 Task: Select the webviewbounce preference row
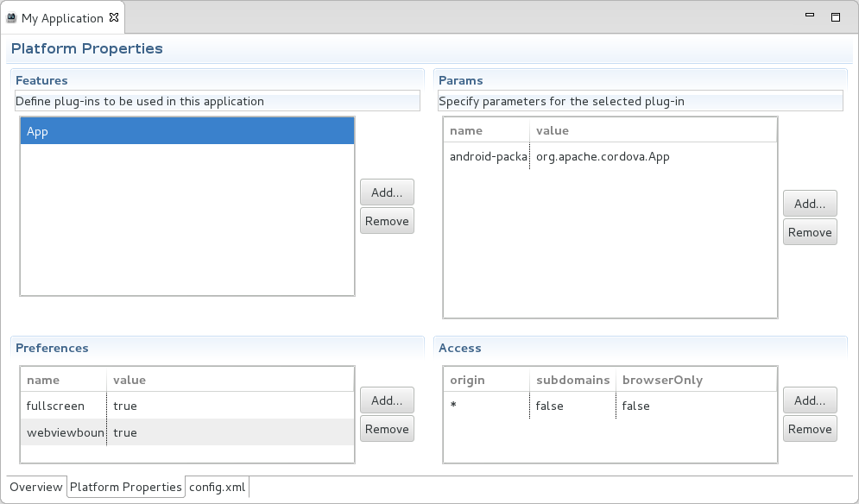coord(186,432)
